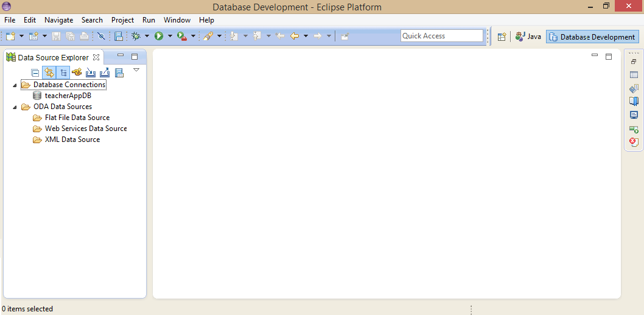Screen dimensions: 644x315
Task: Open the Search dropdown arrow
Action: point(219,36)
